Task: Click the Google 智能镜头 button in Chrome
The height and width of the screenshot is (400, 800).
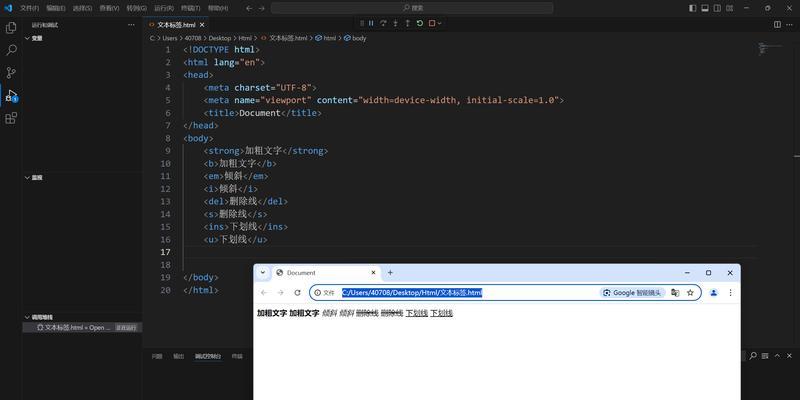Action: [633, 293]
